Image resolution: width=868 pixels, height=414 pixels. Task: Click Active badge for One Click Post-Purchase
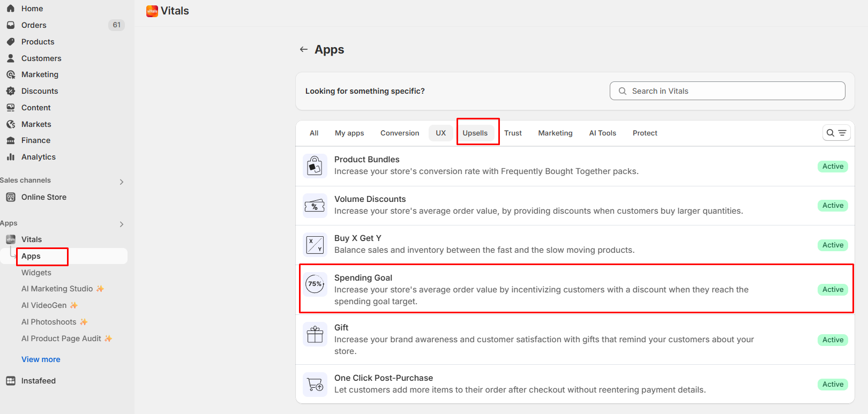pyautogui.click(x=833, y=384)
